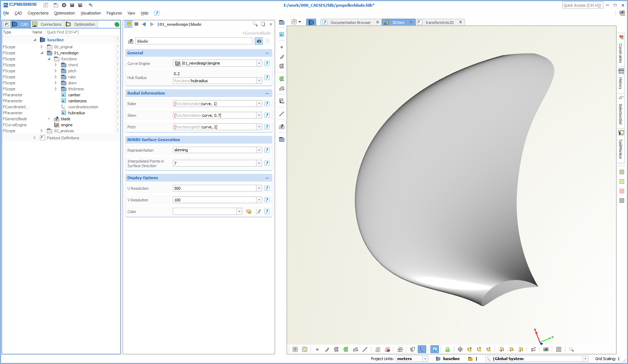This screenshot has width=628, height=364.
Task: Toggle the grid icon in the 3D view toolbar
Action: tap(558, 349)
